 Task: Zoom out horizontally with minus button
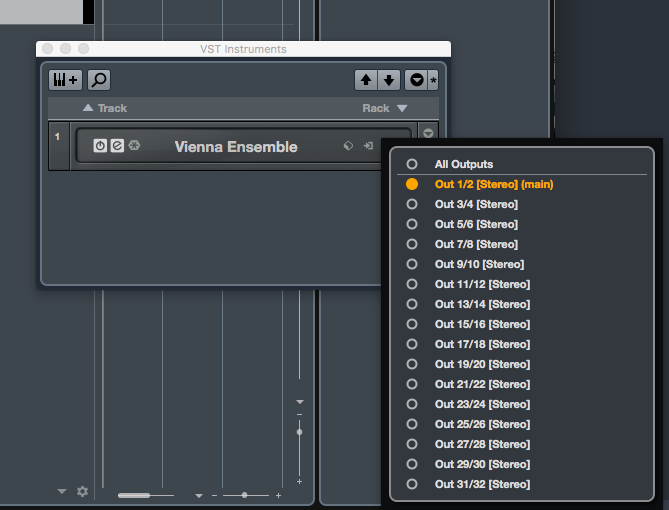(214, 495)
